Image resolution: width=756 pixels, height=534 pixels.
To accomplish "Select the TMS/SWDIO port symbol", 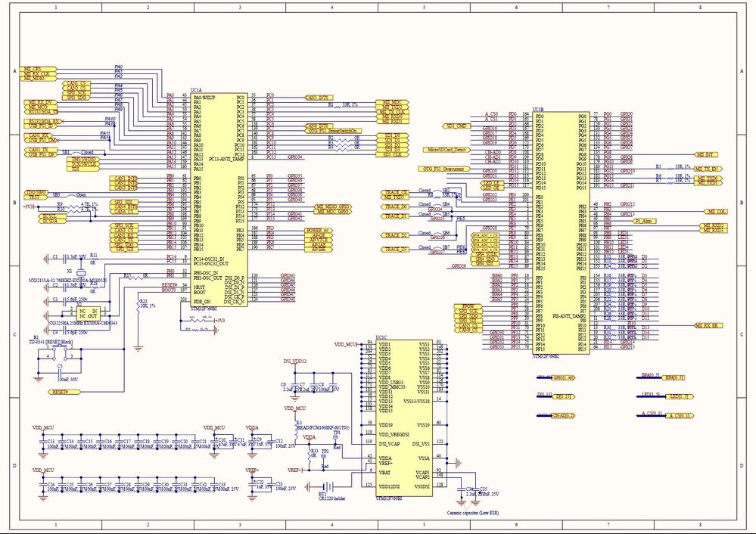I will tap(84, 159).
